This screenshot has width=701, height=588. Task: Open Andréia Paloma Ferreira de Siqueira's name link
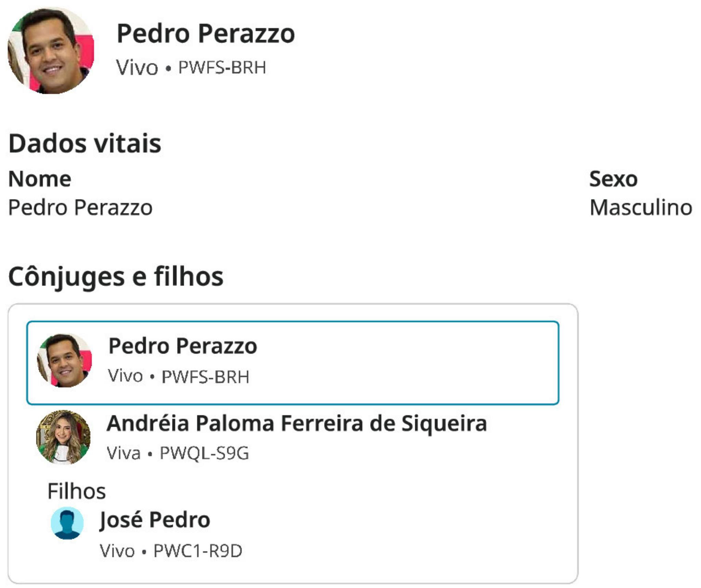tap(296, 423)
